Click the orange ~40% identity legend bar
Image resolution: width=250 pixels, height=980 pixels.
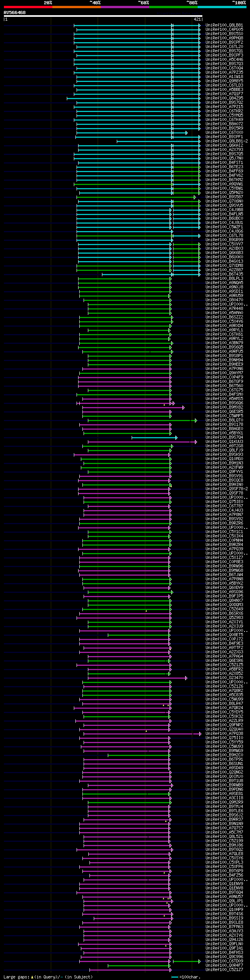(x=77, y=7)
